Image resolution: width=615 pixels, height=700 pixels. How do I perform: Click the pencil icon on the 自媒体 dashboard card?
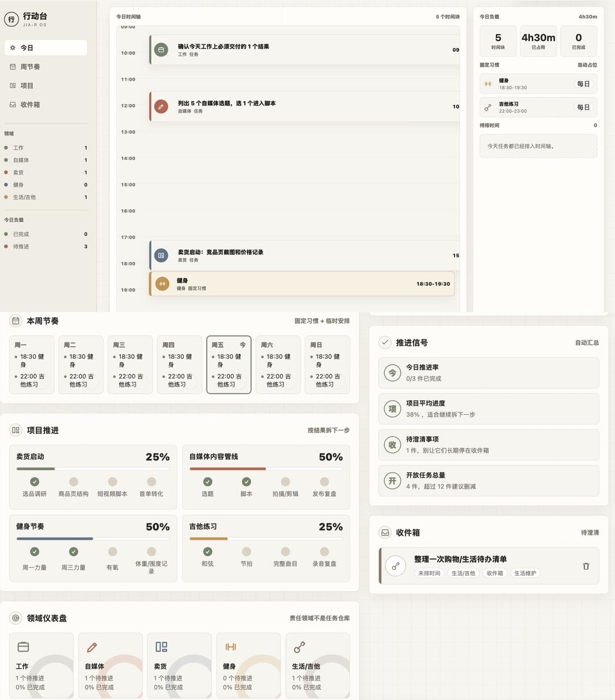coord(92,647)
